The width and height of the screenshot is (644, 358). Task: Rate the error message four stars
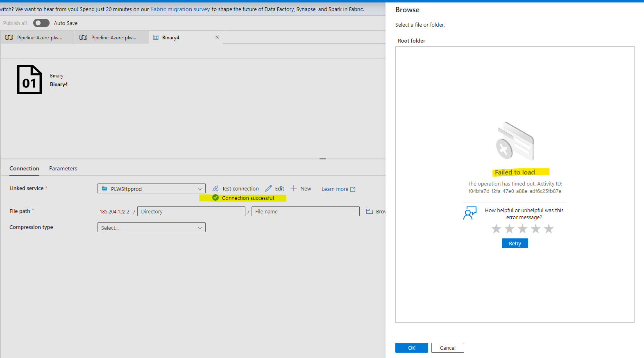[535, 229]
